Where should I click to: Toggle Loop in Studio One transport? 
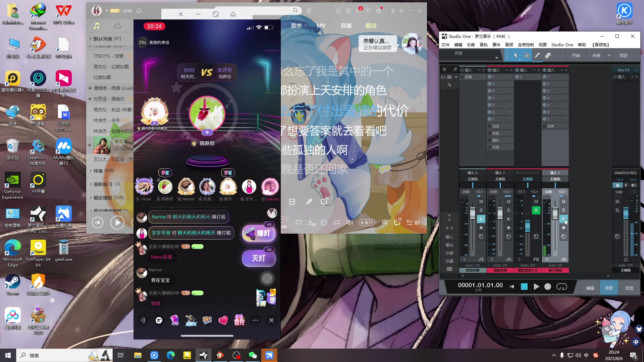pos(562,287)
